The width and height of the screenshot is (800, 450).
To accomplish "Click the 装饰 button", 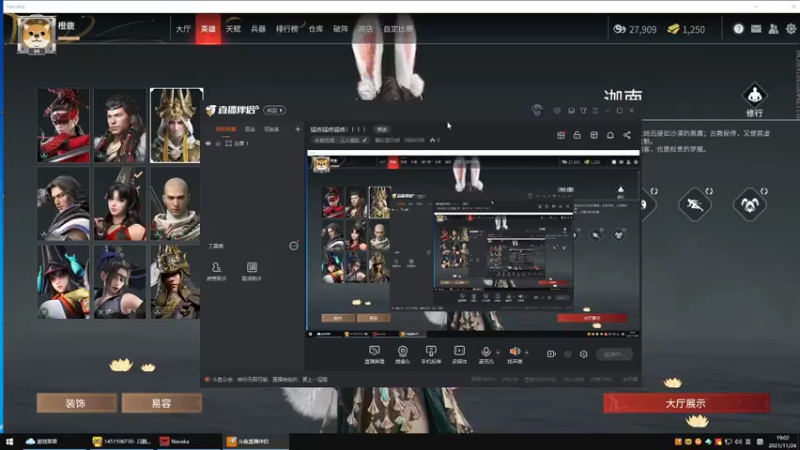I will [x=77, y=403].
